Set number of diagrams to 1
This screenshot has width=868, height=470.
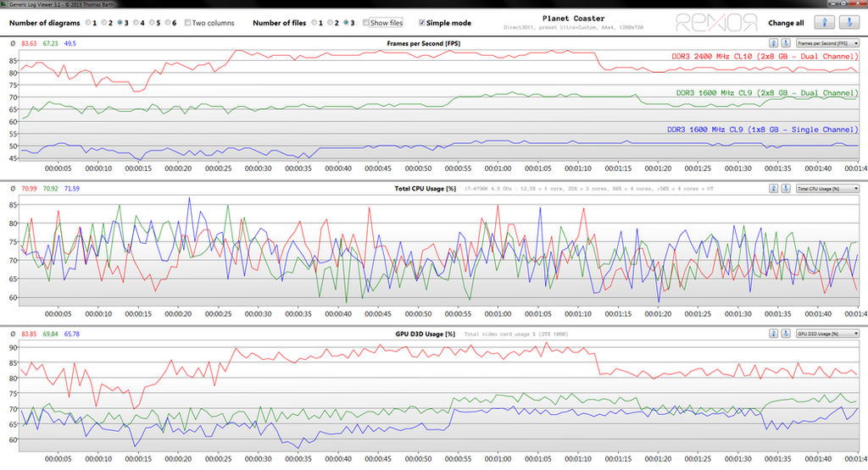coord(88,23)
